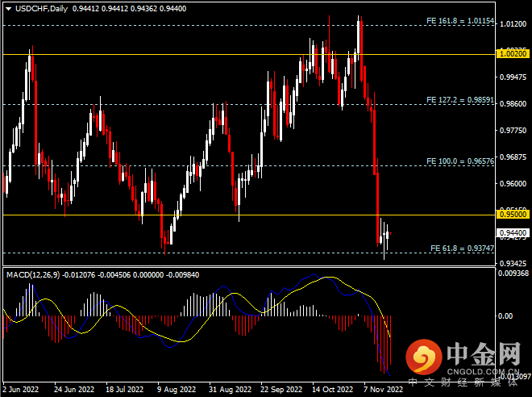Select the current price tag 0.94400
Screen dimensions: 532x397
coord(513,232)
